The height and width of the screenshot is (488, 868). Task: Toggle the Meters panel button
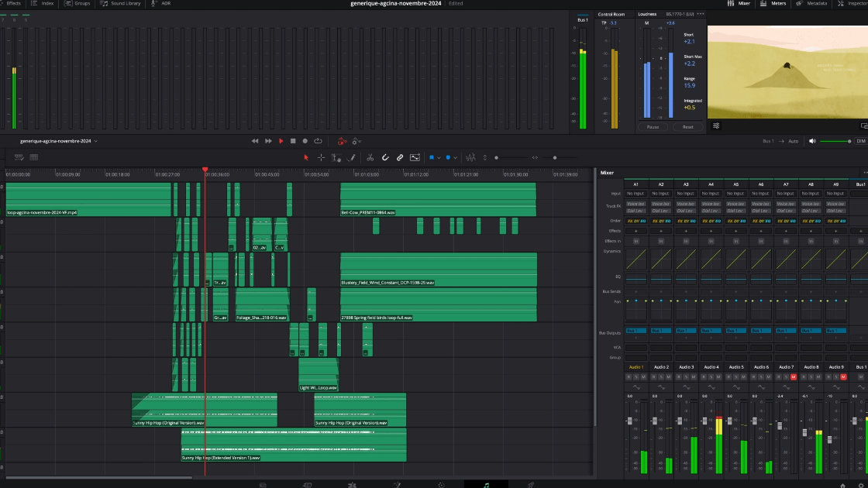773,3
